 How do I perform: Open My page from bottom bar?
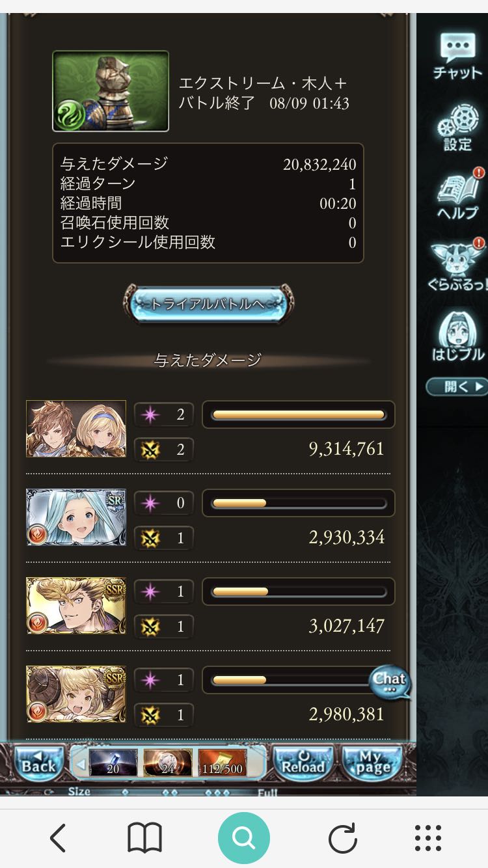370,763
